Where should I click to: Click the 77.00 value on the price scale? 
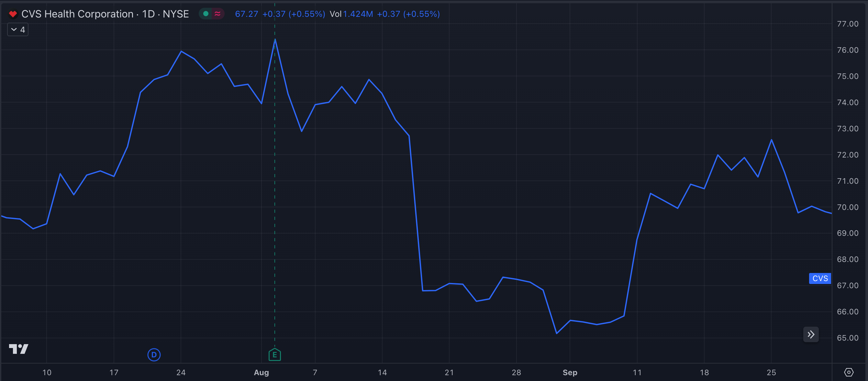[849, 24]
